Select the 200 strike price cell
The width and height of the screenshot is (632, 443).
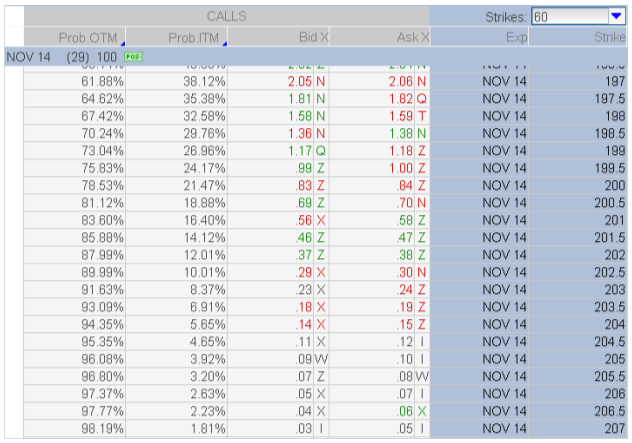pyautogui.click(x=580, y=185)
